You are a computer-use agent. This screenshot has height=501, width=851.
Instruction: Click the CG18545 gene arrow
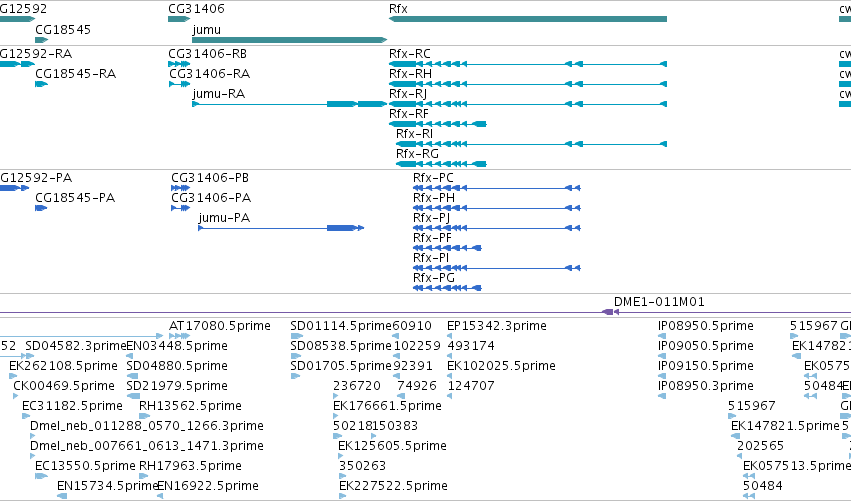(x=42, y=40)
